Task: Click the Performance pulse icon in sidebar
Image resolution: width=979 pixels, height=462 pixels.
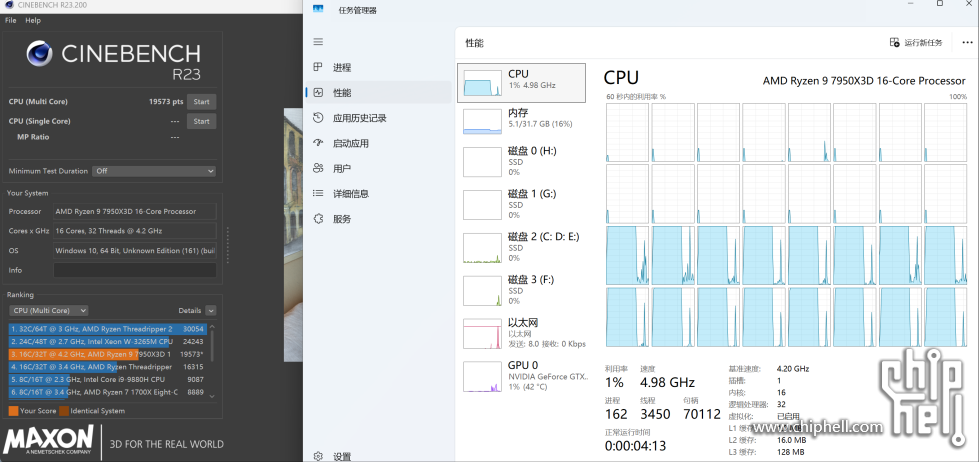Action: point(318,92)
